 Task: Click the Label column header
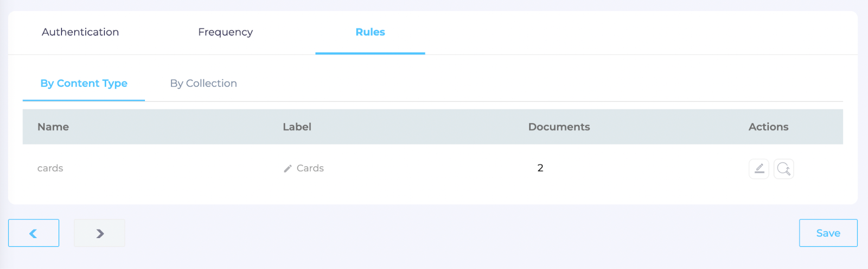coord(297,127)
